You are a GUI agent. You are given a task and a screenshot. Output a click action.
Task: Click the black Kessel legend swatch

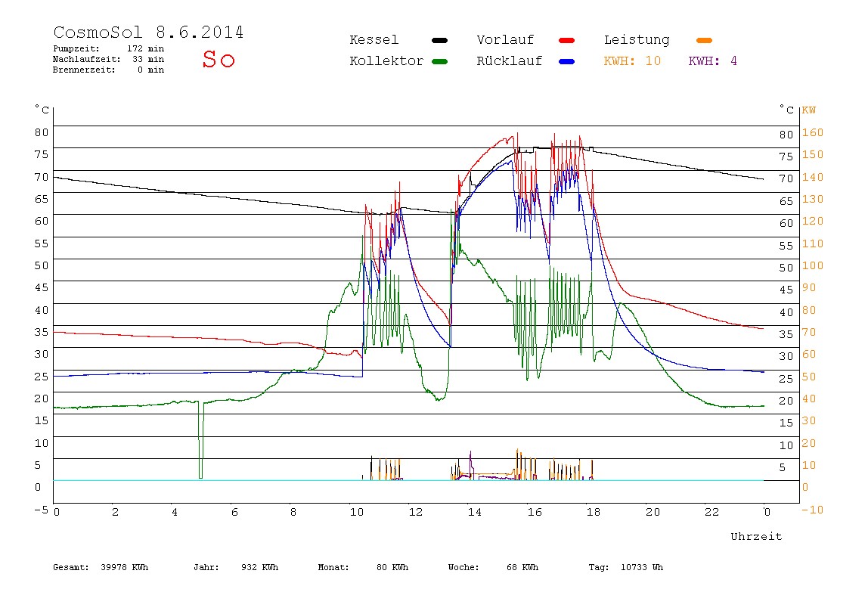point(439,40)
